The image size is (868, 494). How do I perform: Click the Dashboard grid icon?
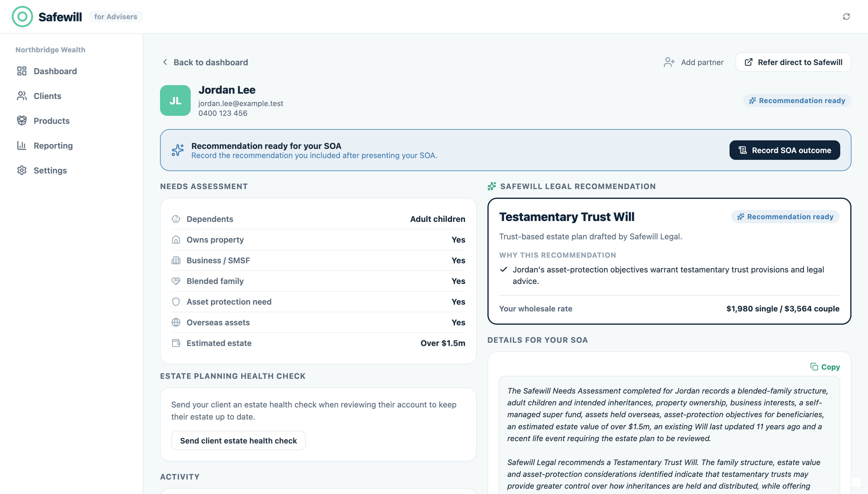pyautogui.click(x=22, y=71)
